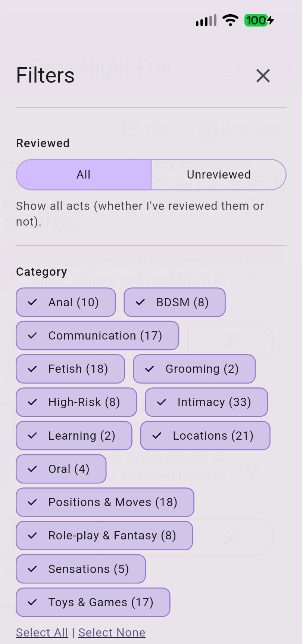Click the Select All link
Image resolution: width=303 pixels, height=644 pixels.
point(42,632)
